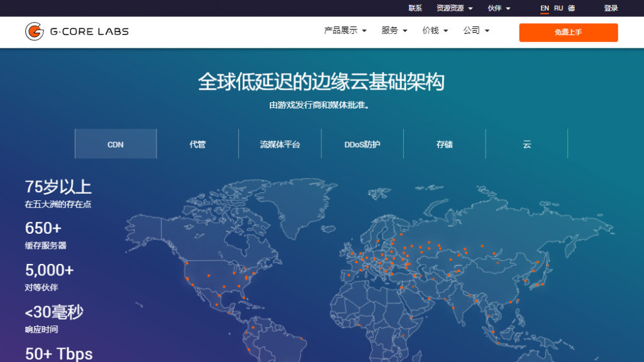Open the 流媒体平台 tab

280,144
